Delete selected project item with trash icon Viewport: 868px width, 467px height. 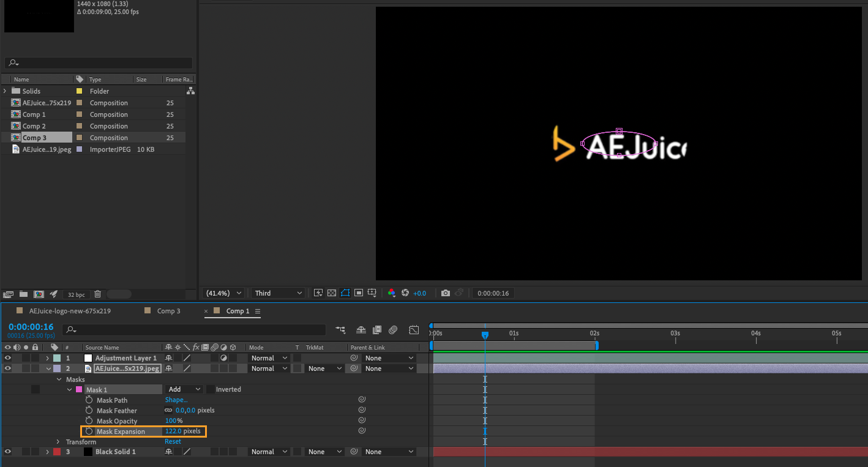97,294
